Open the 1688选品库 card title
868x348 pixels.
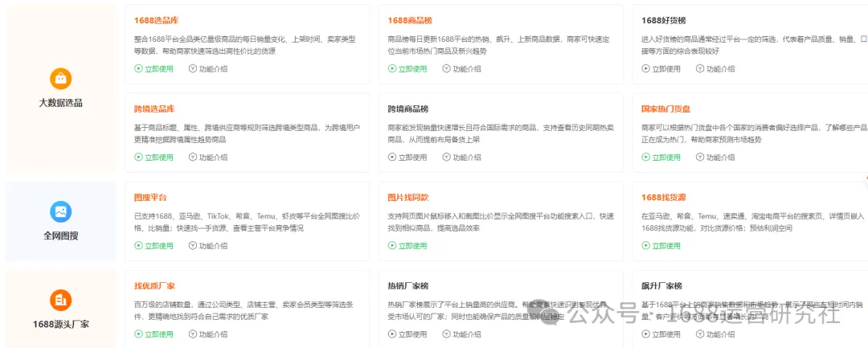tap(156, 20)
